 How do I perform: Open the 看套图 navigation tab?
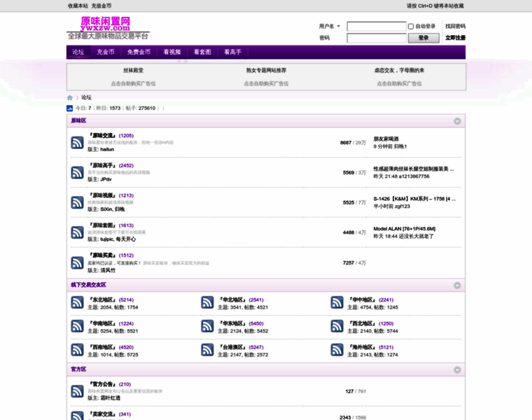point(202,52)
